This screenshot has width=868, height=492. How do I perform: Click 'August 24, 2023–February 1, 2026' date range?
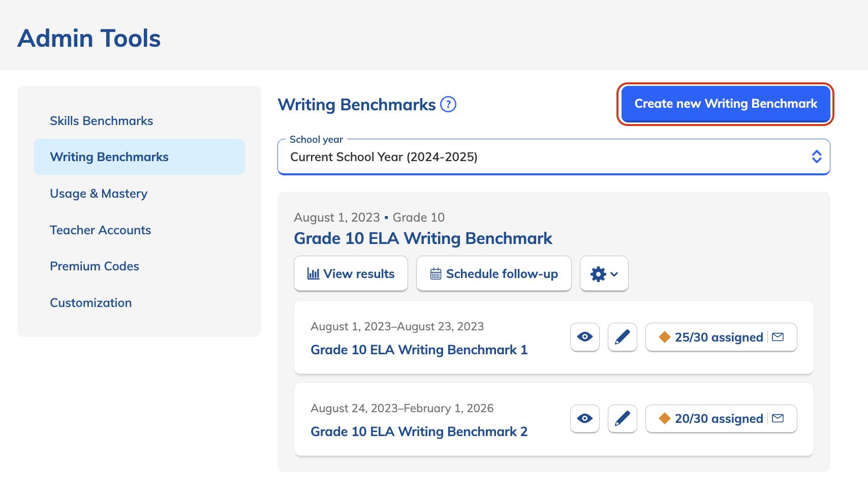[x=402, y=408]
